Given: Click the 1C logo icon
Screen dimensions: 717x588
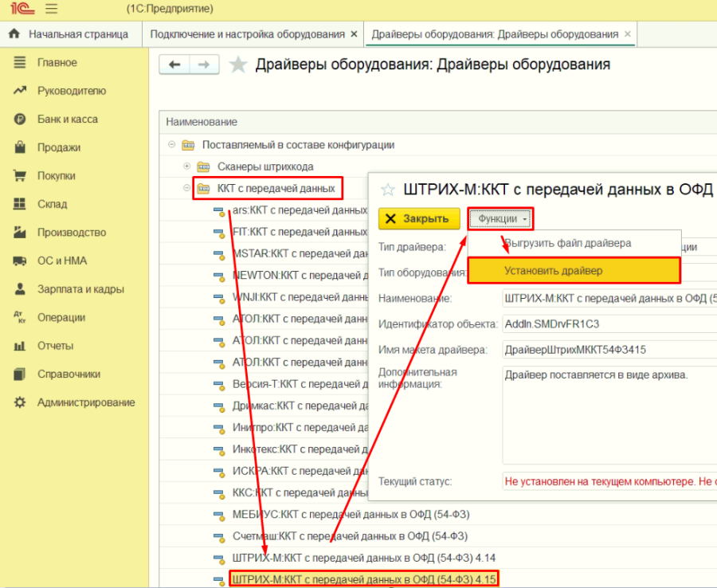Looking at the screenshot, I should click(x=22, y=10).
